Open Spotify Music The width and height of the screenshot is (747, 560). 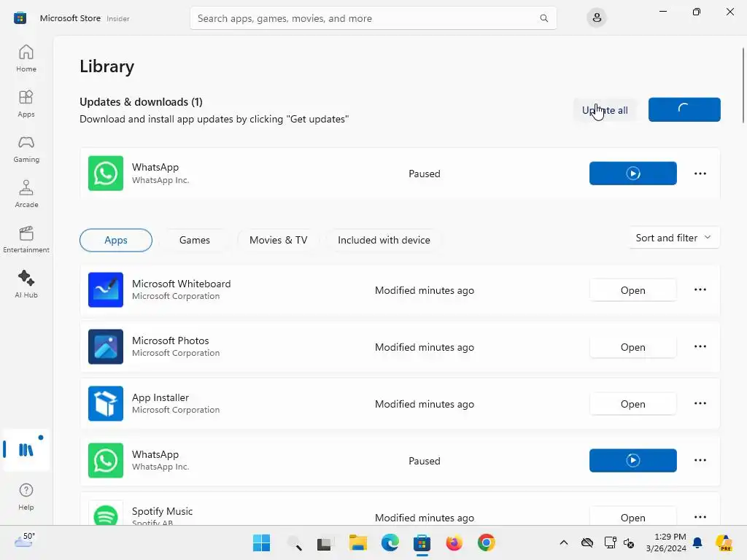coord(632,517)
